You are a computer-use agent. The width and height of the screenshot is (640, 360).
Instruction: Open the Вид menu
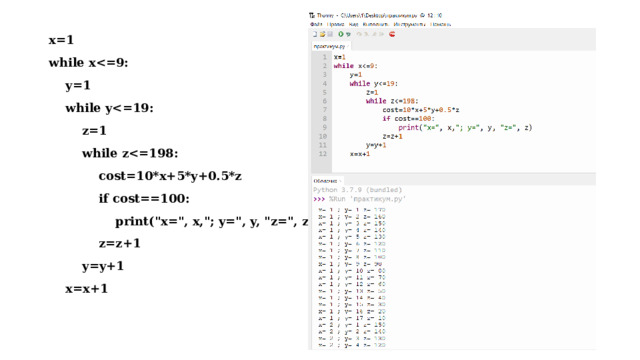353,24
